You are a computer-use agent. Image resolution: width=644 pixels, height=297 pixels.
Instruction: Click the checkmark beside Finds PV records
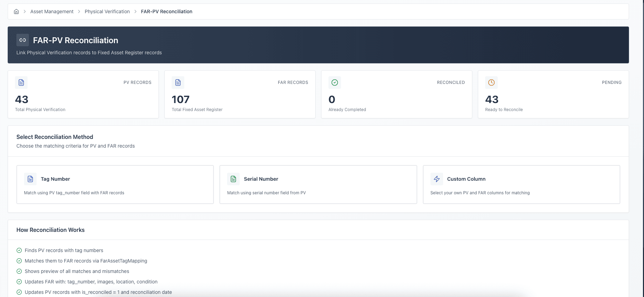click(19, 250)
